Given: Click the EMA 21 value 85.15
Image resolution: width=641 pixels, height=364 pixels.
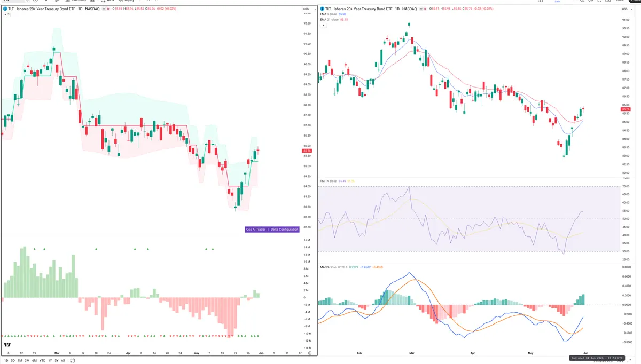Looking at the screenshot, I should click(x=343, y=20).
